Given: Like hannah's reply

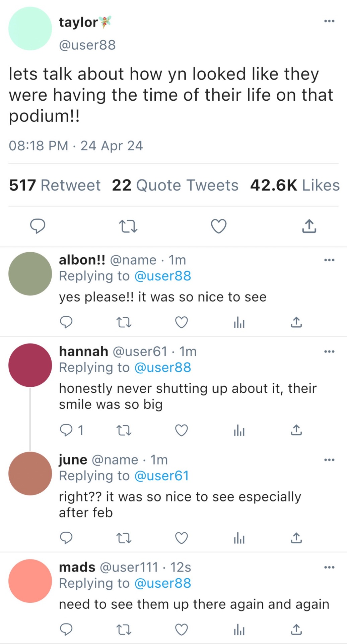Looking at the screenshot, I should click(x=182, y=430).
